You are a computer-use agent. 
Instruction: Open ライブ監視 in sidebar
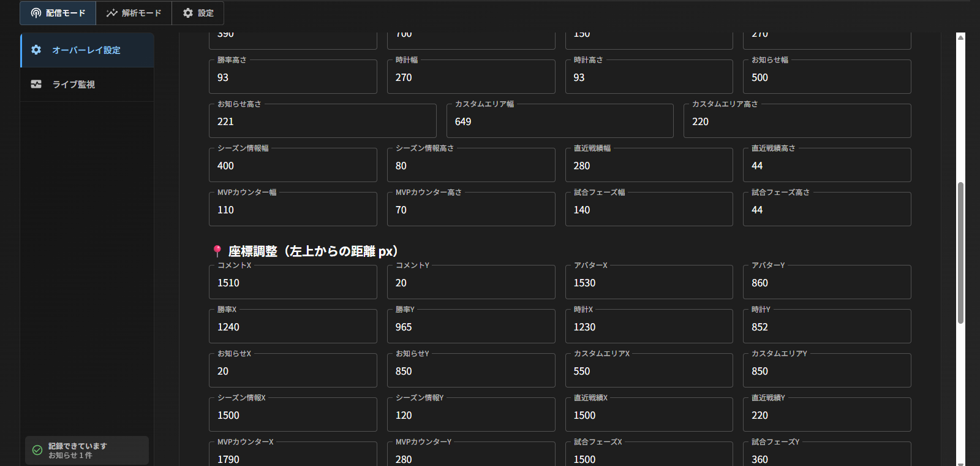[87, 84]
